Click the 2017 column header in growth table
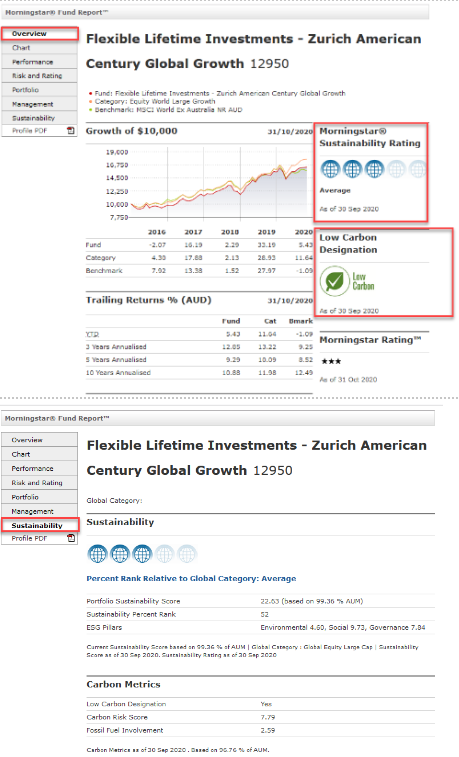 pos(193,232)
